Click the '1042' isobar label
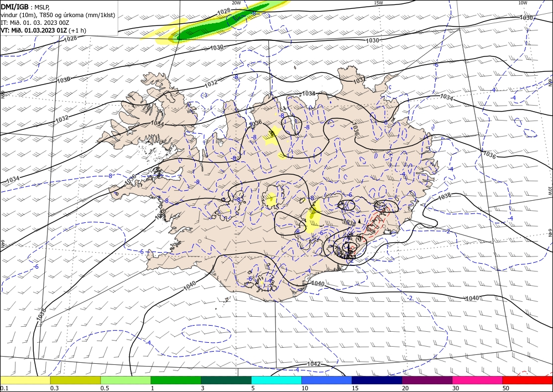Screen dimensions: 553x392 click(314, 364)
